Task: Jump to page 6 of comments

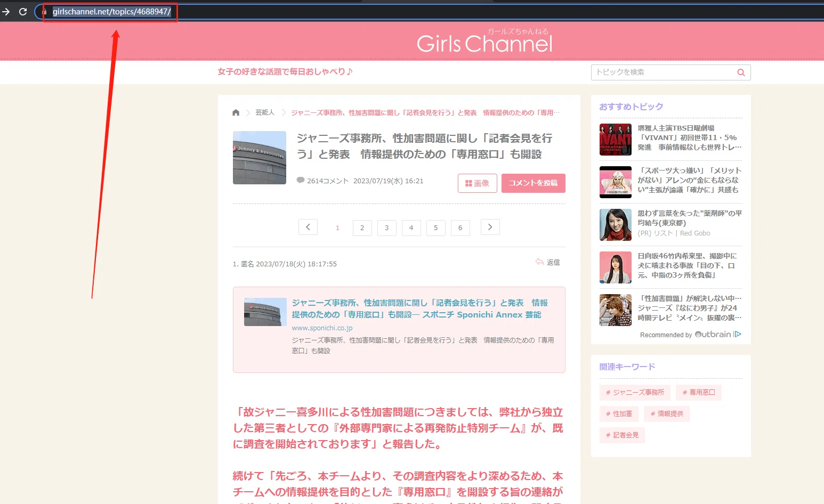Action: click(x=461, y=227)
